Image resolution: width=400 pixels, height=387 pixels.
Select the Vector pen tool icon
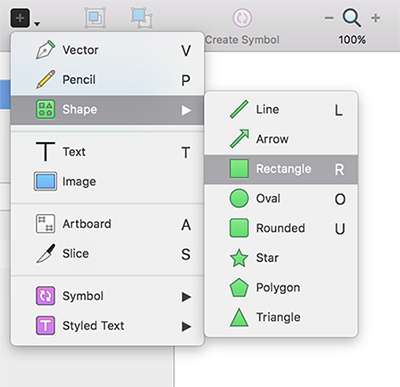(x=45, y=50)
